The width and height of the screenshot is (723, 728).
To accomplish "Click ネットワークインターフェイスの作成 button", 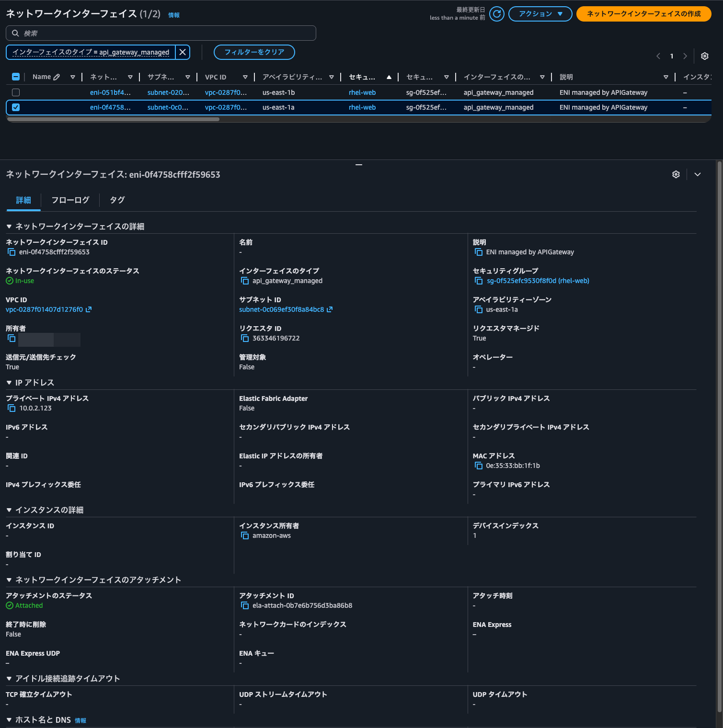I will 643,14.
